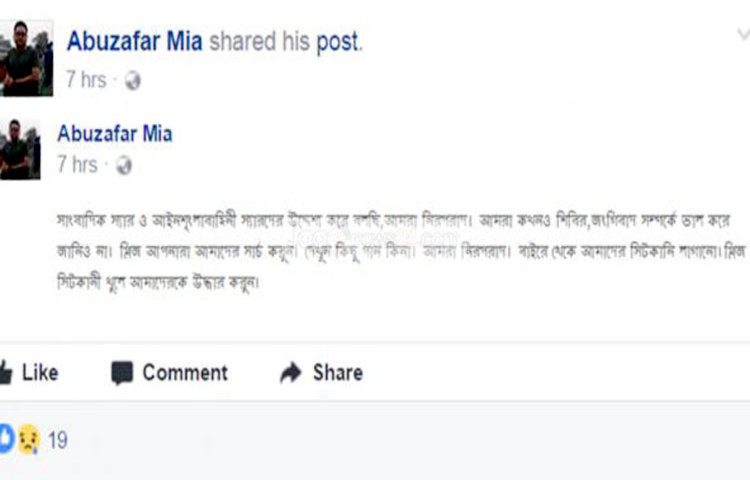Image resolution: width=750 pixels, height=480 pixels.
Task: Open the post options chevron menu
Action: coord(739,35)
